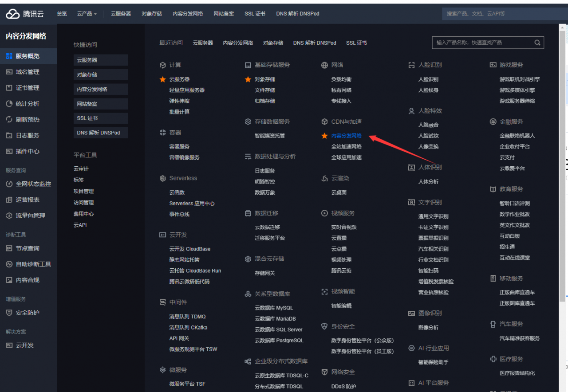568x392 pixels.
Task: Switch to the 总览 menu item
Action: pos(62,13)
